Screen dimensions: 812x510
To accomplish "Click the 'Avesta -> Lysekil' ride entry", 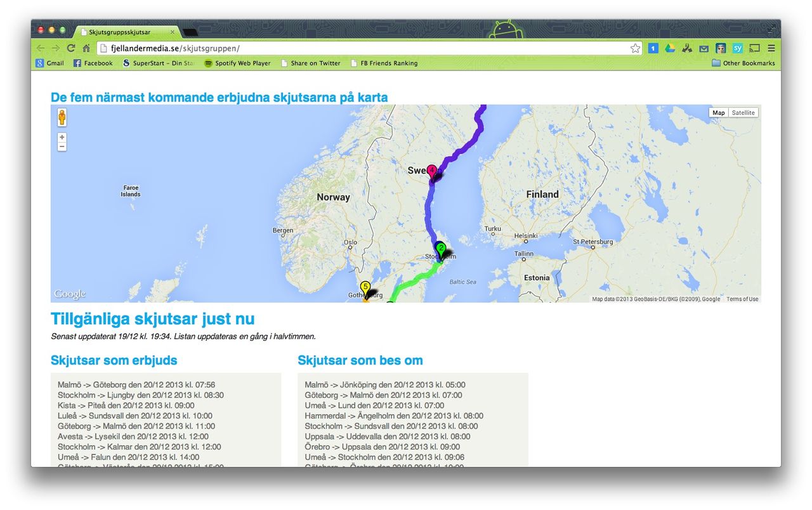I will pyautogui.click(x=133, y=436).
